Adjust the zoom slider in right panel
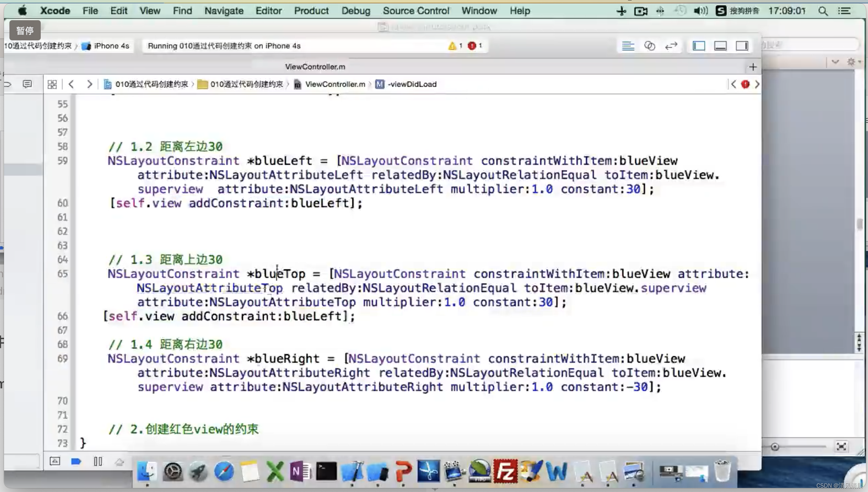The image size is (868, 492). point(775,447)
